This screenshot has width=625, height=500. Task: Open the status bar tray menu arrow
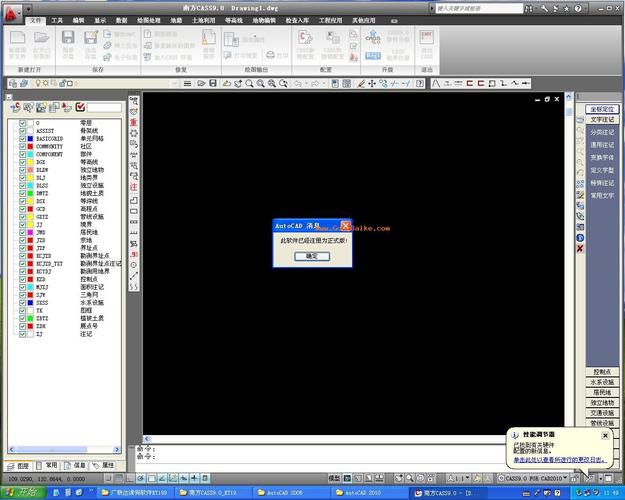600,478
